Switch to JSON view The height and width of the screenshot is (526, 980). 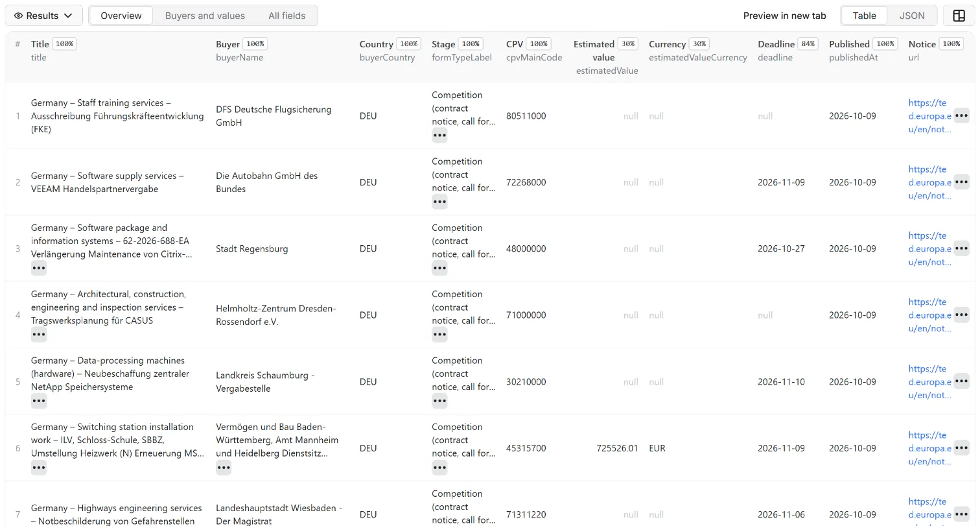pyautogui.click(x=912, y=16)
